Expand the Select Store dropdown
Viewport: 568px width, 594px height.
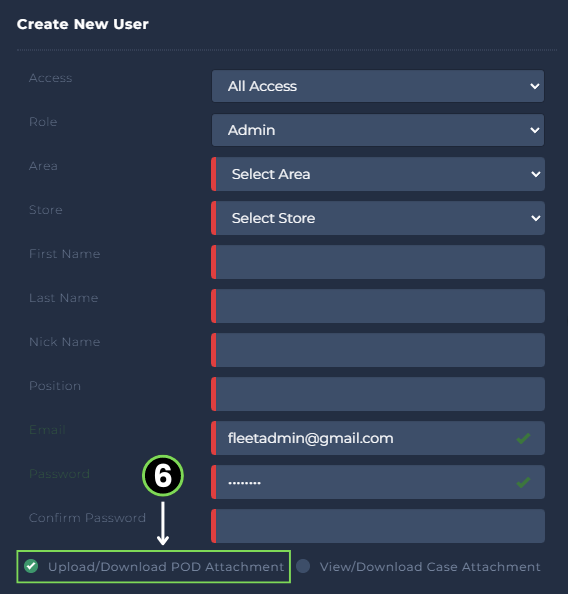(x=378, y=218)
